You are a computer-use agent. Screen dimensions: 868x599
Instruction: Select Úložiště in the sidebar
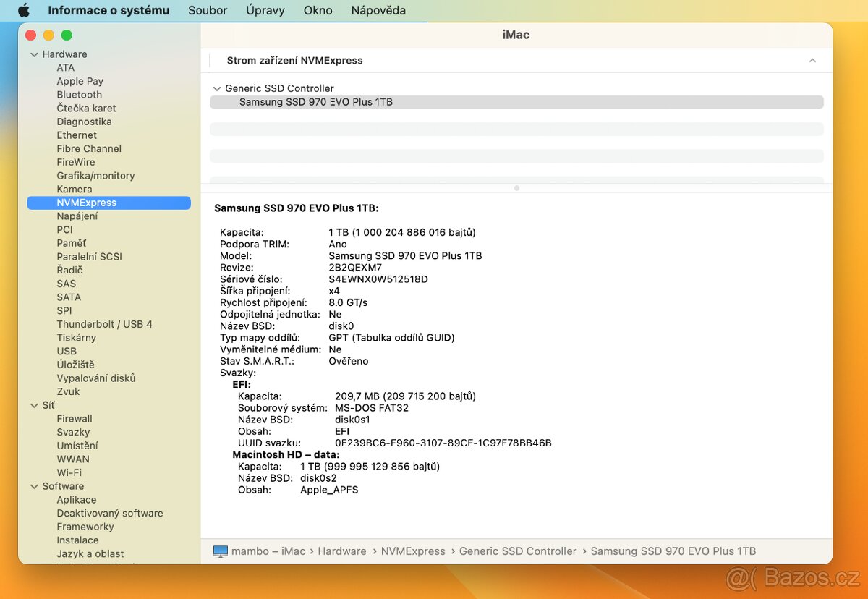(75, 365)
